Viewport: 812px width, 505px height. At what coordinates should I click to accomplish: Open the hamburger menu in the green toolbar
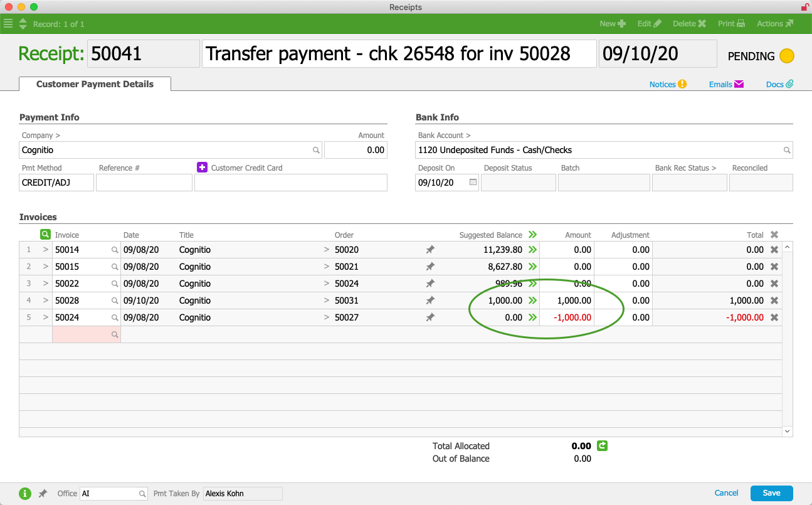point(8,24)
